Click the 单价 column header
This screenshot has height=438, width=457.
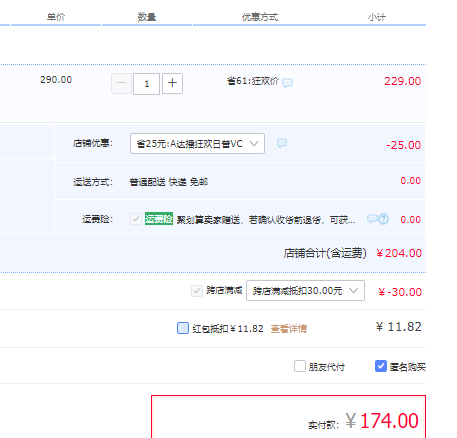coord(56,17)
